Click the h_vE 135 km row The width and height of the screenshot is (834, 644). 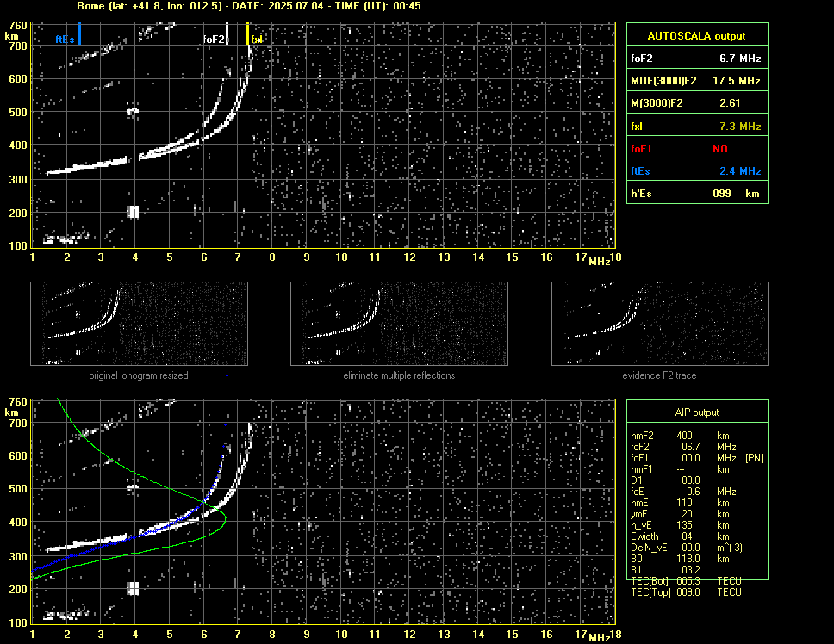click(680, 525)
